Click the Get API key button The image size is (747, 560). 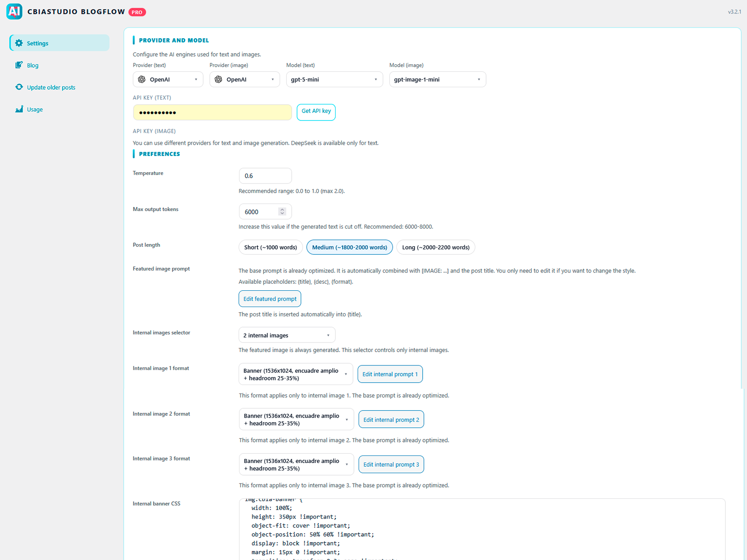pos(316,112)
